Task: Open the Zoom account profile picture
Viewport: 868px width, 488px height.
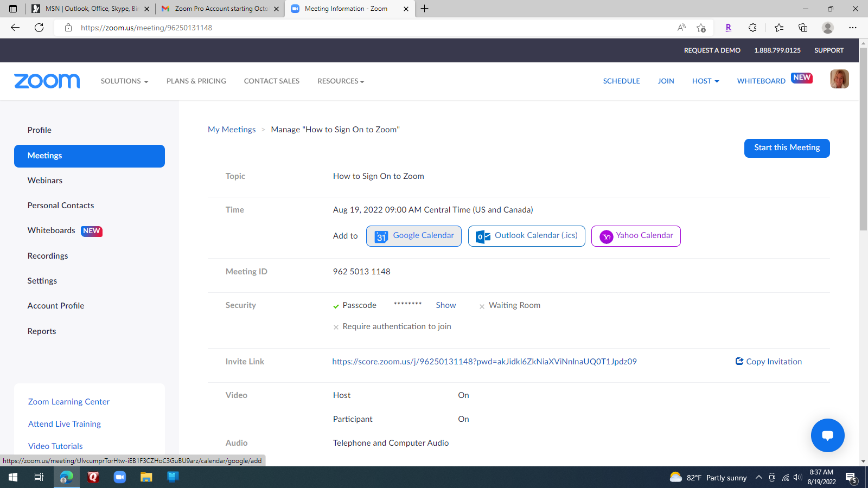Action: click(839, 79)
